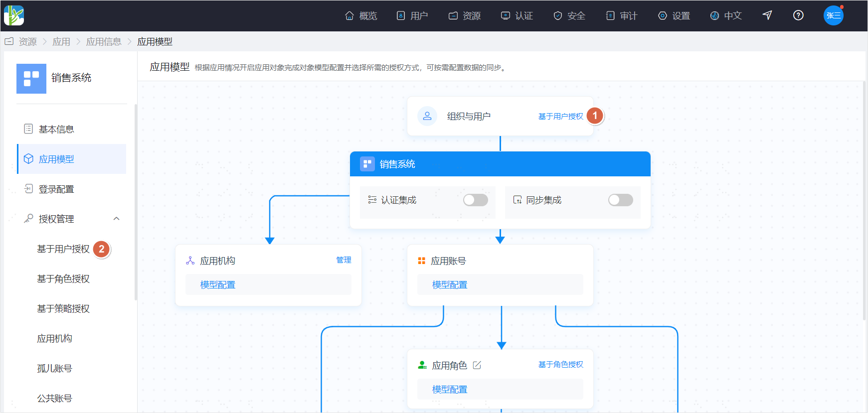868x413 pixels.
Task: Click the 认证 authentication icon
Action: tap(506, 15)
